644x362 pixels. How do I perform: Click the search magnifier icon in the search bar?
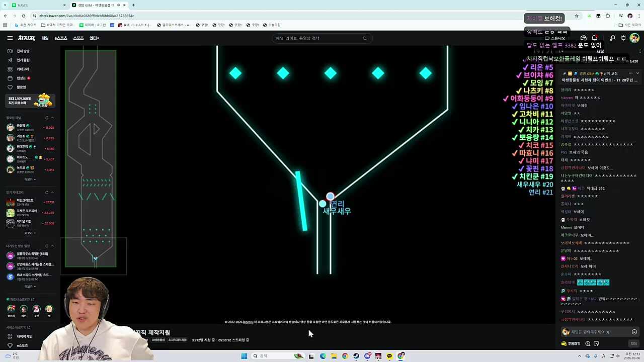click(x=365, y=38)
